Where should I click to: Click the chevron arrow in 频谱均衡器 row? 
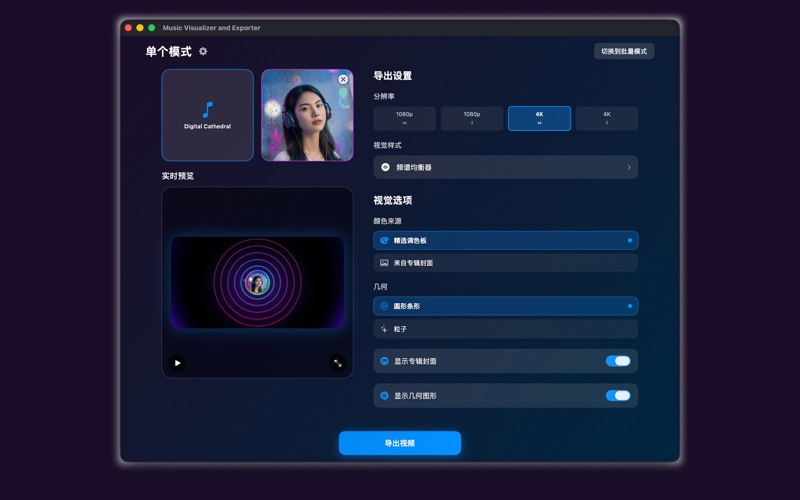pos(629,167)
